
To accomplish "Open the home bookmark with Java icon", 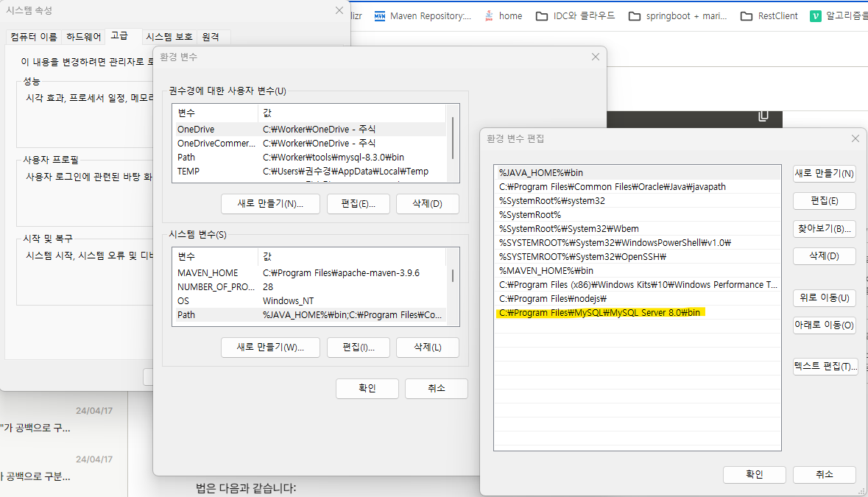I will pyautogui.click(x=503, y=16).
